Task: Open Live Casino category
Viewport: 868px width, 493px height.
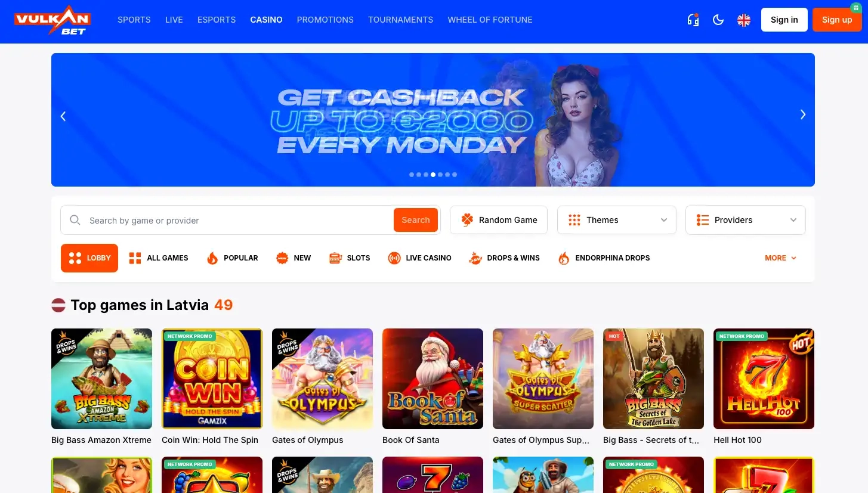Action: 419,258
